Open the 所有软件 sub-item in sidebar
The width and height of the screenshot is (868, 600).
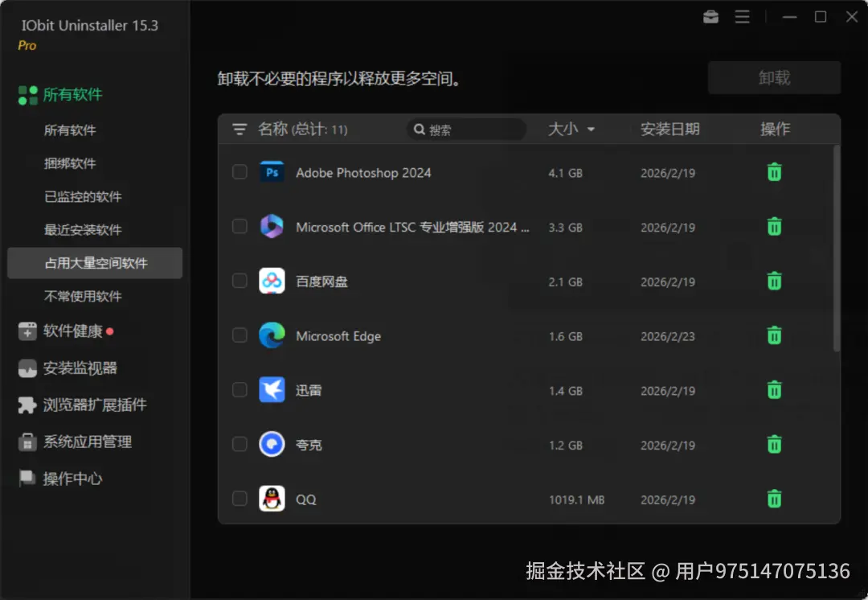click(x=70, y=130)
